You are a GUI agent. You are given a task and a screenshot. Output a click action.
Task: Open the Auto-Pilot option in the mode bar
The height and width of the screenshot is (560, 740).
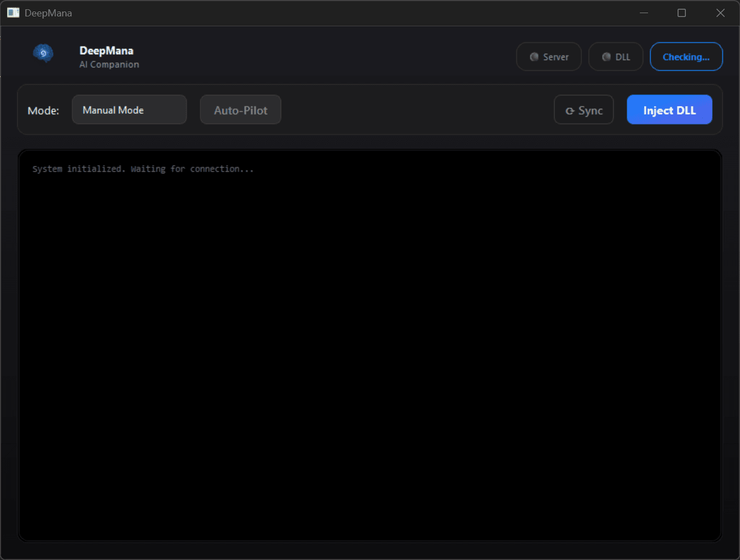tap(240, 109)
